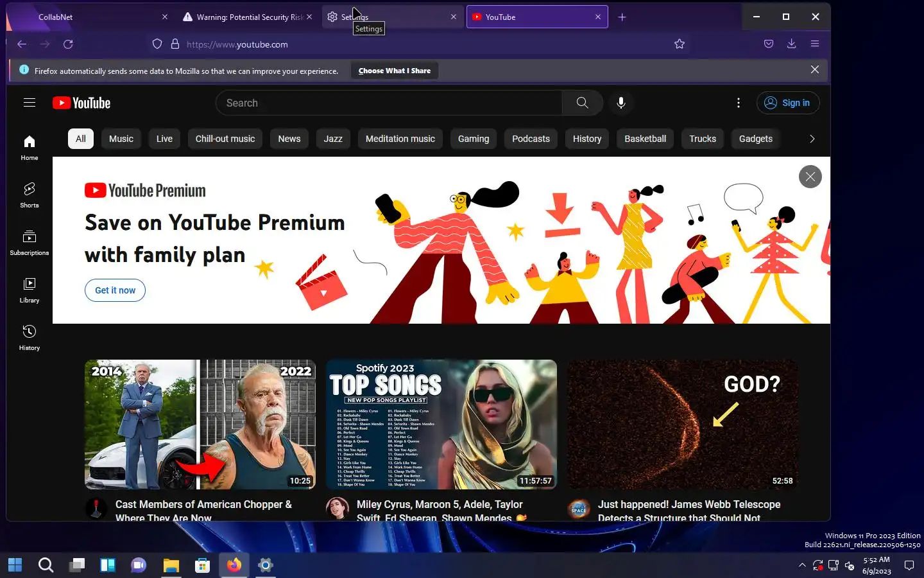Start voice search with the microphone icon
The width and height of the screenshot is (924, 578).
click(620, 103)
